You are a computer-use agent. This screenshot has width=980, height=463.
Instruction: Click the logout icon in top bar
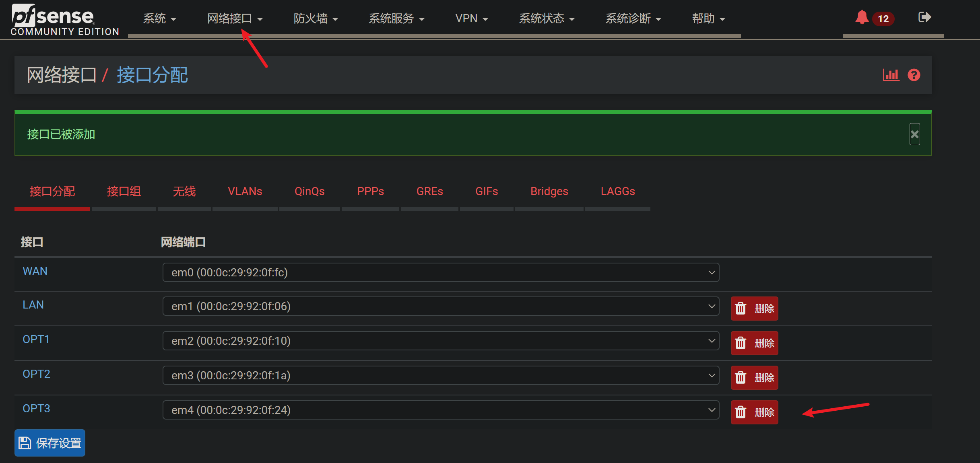[924, 17]
